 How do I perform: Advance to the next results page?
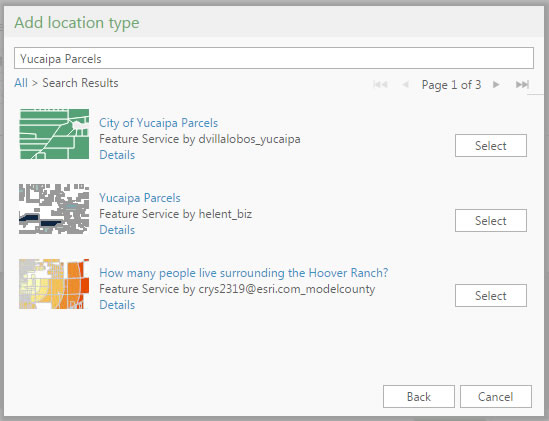[x=496, y=84]
